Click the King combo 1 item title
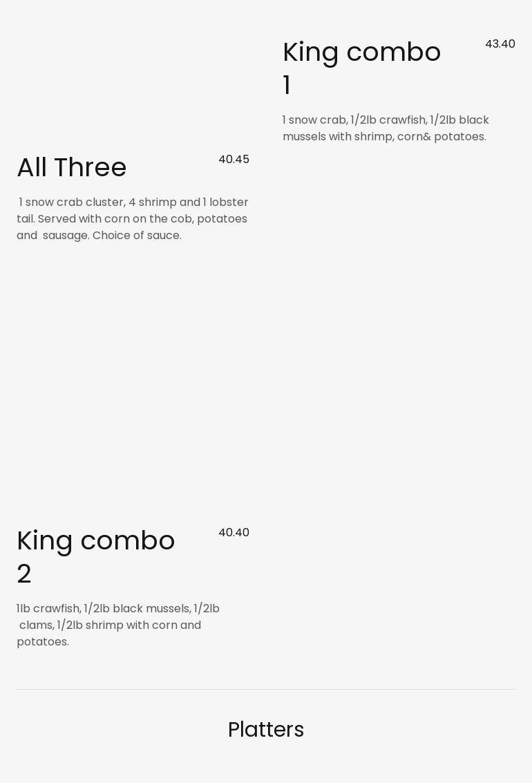The height and width of the screenshot is (783, 532). pyautogui.click(x=361, y=53)
